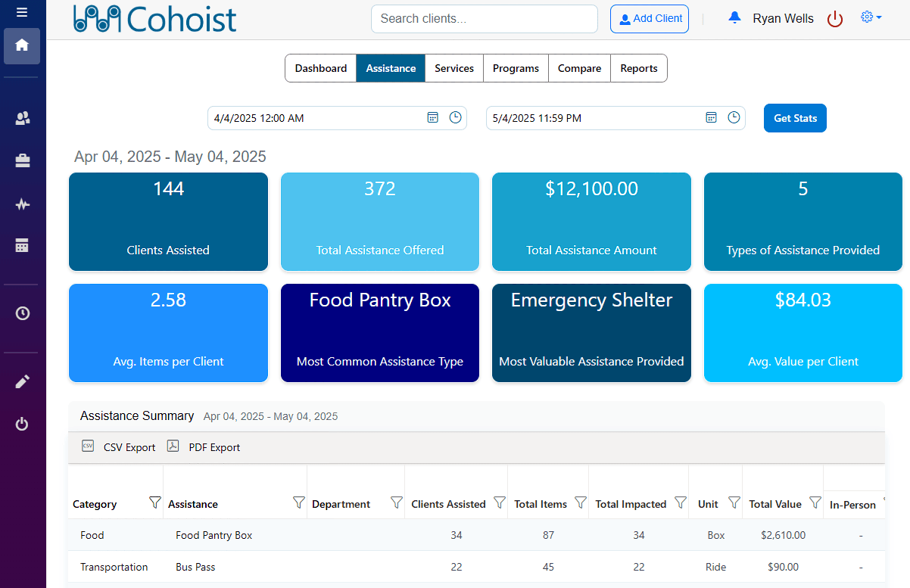Open the start date calendar picker icon

tap(433, 117)
